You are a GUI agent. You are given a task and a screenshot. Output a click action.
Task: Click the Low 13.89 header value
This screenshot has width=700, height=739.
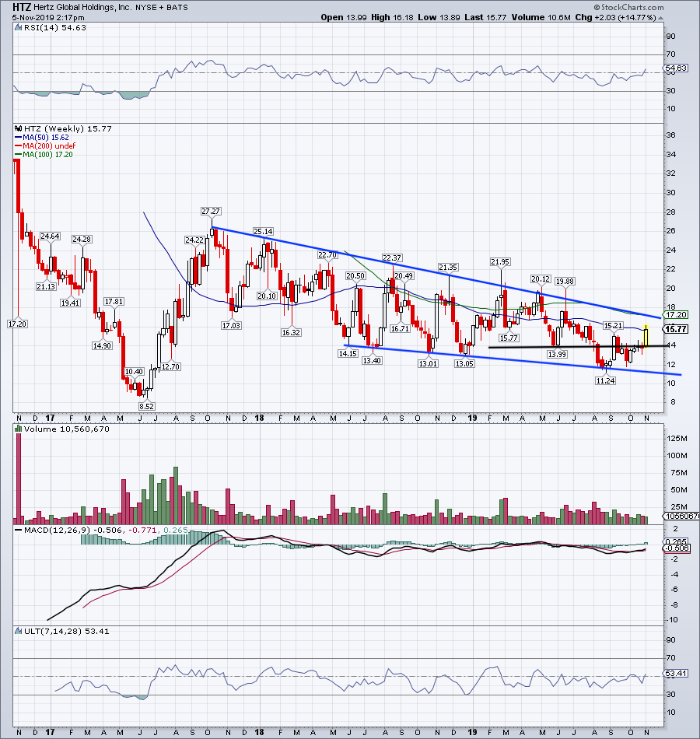pos(439,17)
